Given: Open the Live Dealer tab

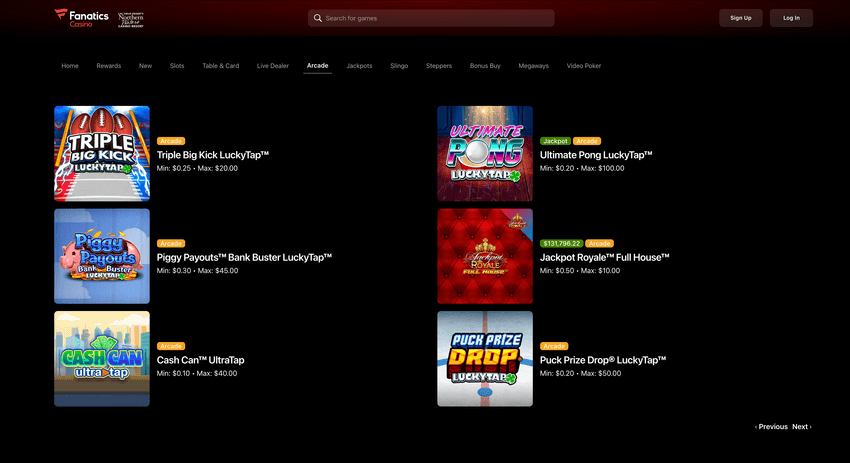Looking at the screenshot, I should point(273,66).
